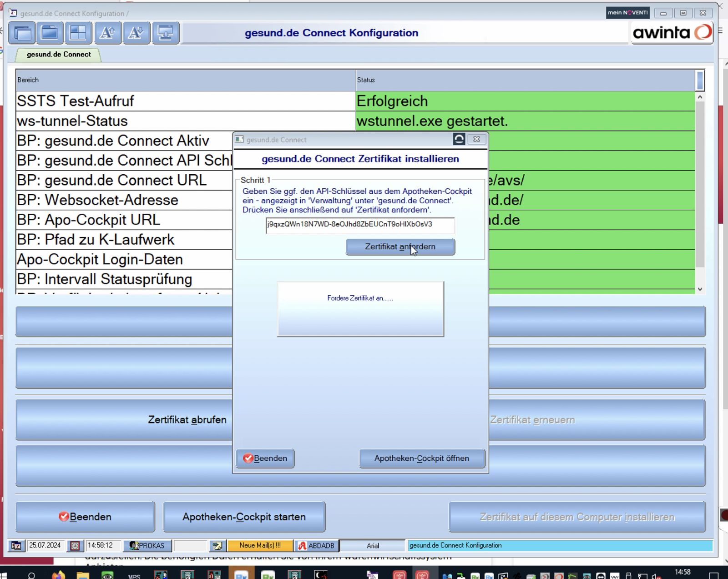728x579 pixels.
Task: Click the decrease font size toolbar icon
Action: [x=136, y=33]
